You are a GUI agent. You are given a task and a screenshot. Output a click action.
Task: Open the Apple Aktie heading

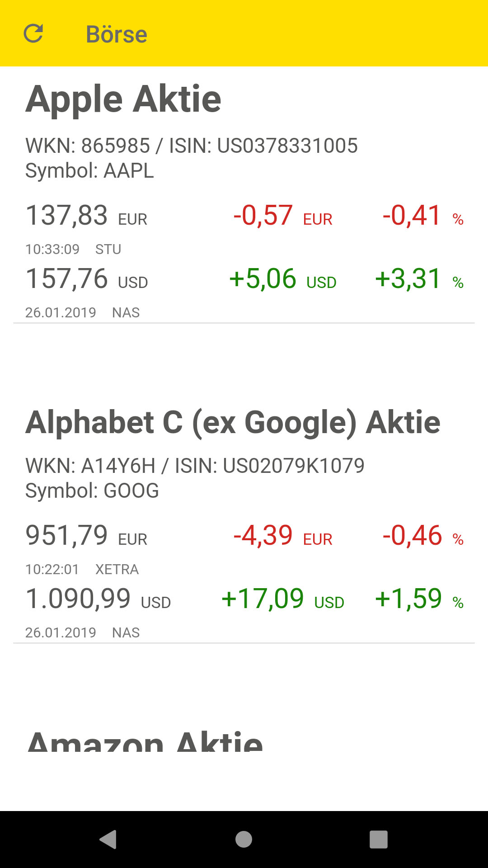click(x=123, y=99)
